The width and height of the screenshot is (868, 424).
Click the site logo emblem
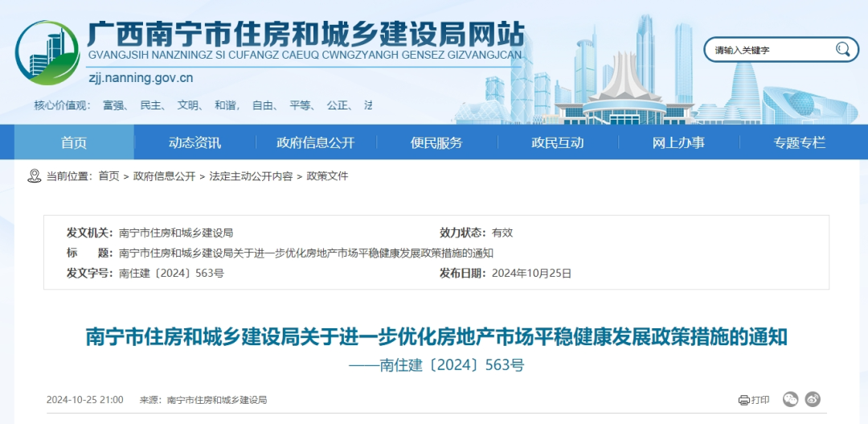pos(47,52)
